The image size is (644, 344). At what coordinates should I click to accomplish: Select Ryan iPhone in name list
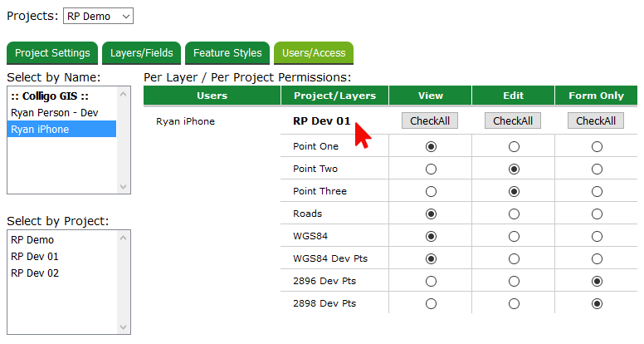point(40,129)
